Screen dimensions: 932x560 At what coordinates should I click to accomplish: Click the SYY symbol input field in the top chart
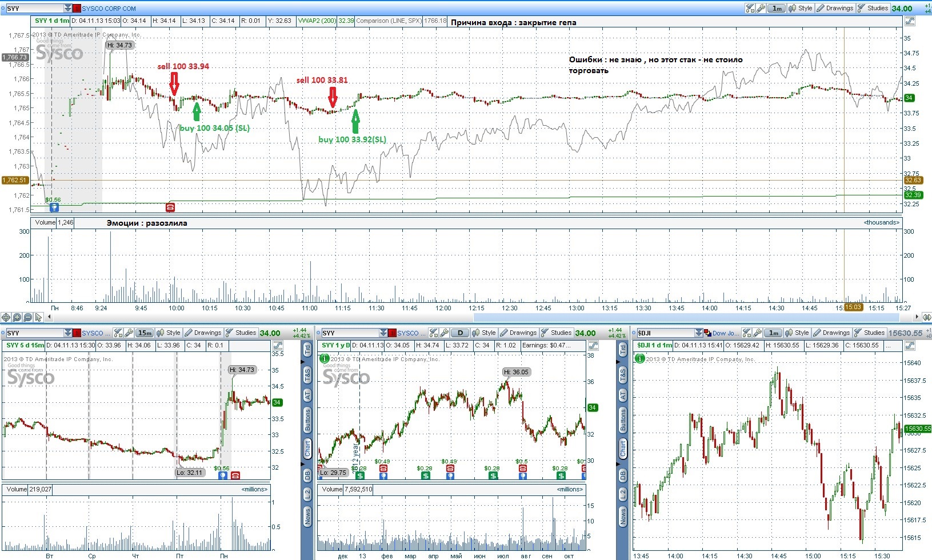[34, 9]
